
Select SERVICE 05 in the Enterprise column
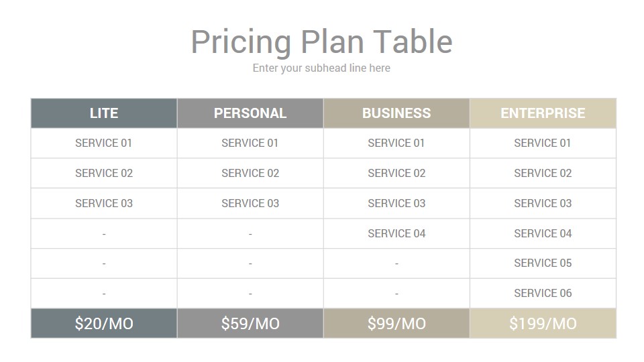(x=543, y=263)
